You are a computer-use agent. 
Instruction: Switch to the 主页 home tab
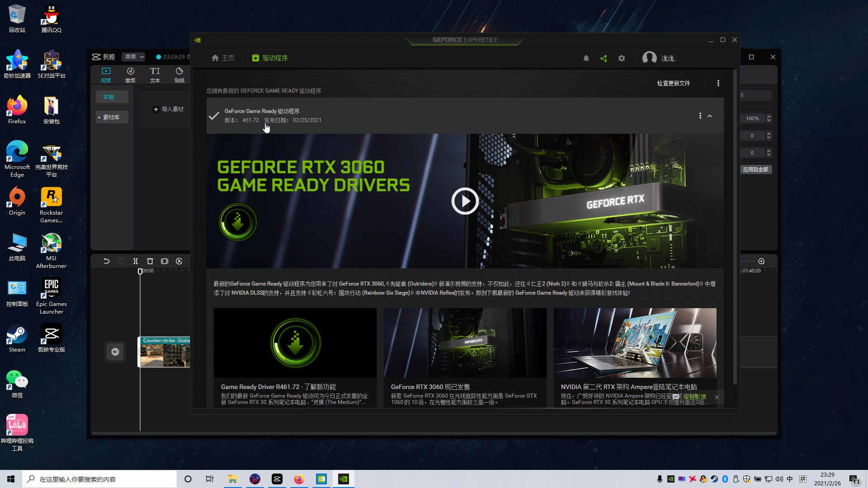(223, 58)
